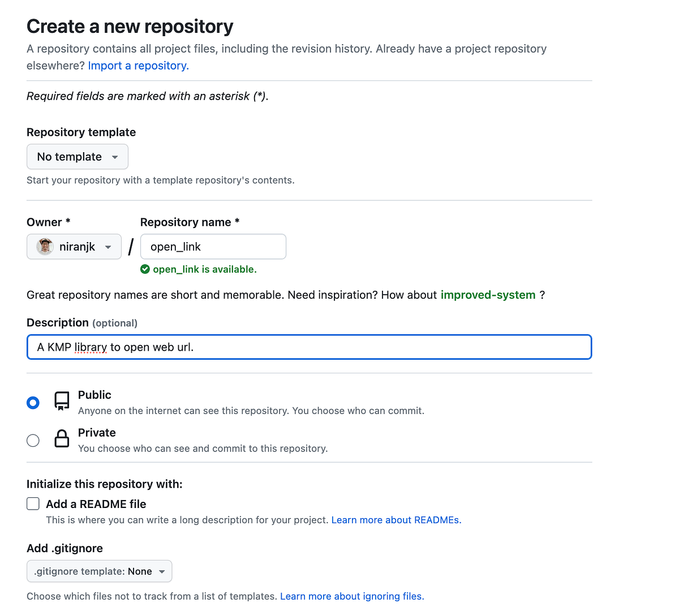Open the Import a repository link
The height and width of the screenshot is (616, 679).
[137, 65]
